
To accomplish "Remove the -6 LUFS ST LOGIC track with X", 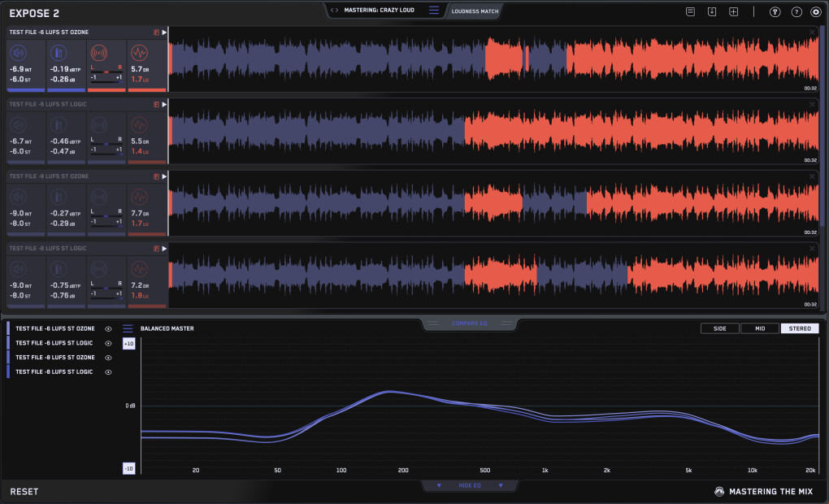I will click(x=812, y=104).
